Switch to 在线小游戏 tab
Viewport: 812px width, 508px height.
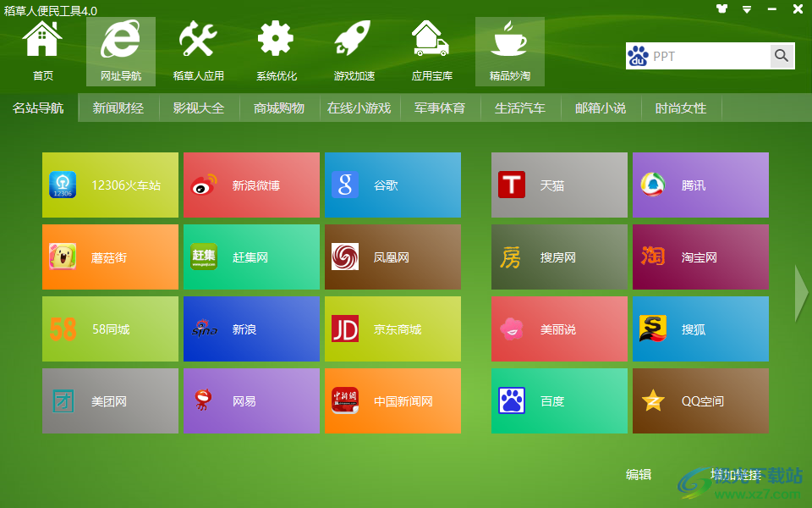[x=359, y=108]
